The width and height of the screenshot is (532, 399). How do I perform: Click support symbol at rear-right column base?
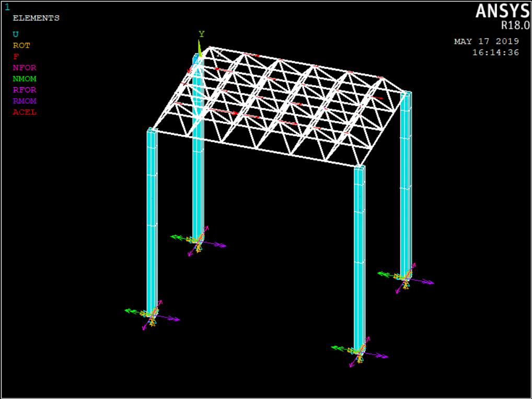tap(405, 277)
